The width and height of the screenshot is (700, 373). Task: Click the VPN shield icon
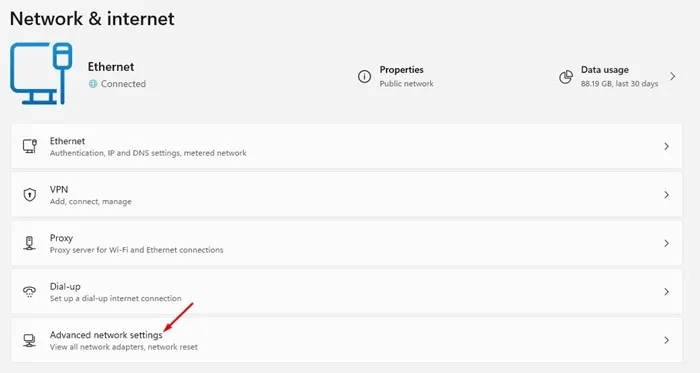(x=29, y=195)
